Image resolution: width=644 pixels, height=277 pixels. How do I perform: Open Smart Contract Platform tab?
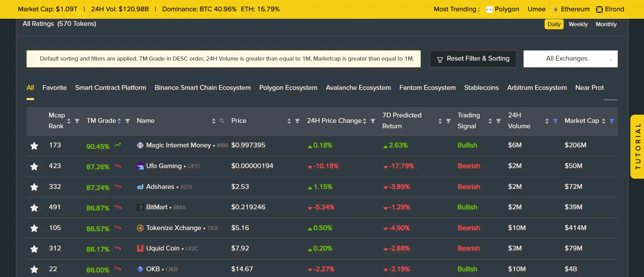point(111,88)
